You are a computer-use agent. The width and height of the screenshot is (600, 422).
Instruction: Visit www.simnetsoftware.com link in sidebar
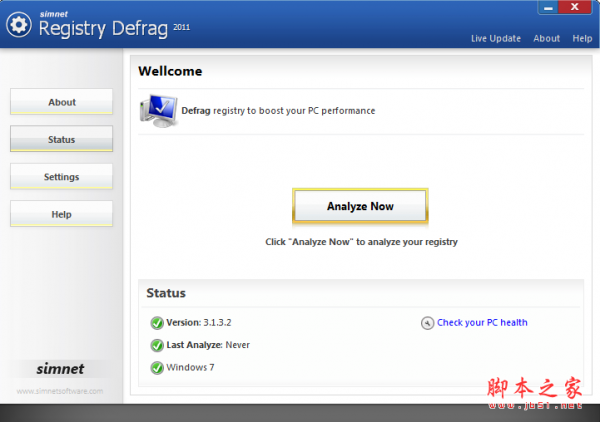(x=60, y=391)
